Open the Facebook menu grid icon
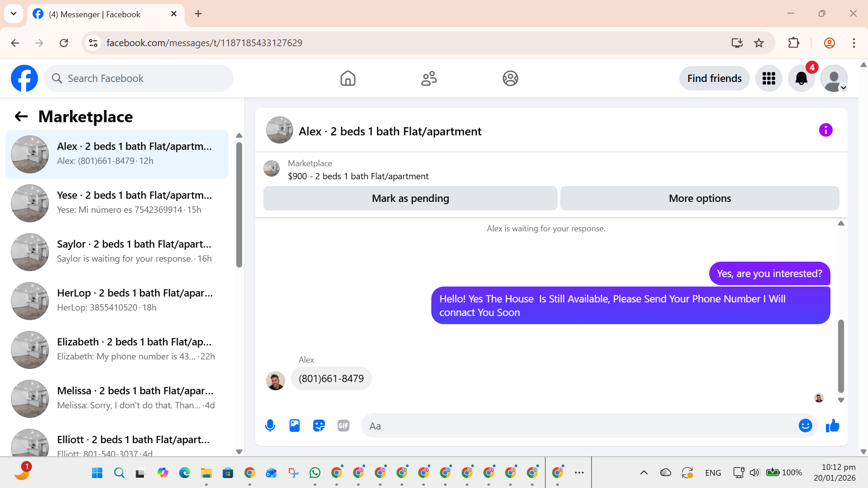 pos(768,78)
